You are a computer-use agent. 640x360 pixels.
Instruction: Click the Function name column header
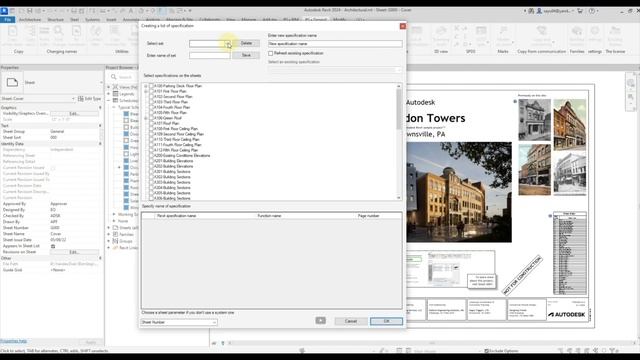pyautogui.click(x=269, y=216)
